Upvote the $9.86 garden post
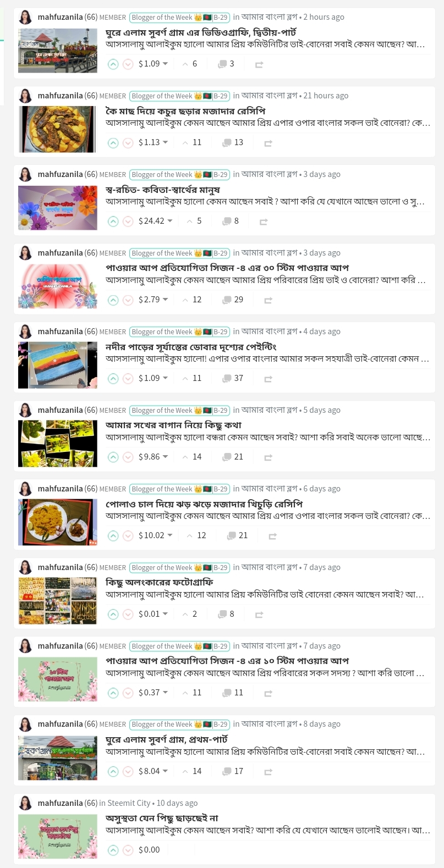The width and height of the screenshot is (444, 868). pyautogui.click(x=113, y=457)
